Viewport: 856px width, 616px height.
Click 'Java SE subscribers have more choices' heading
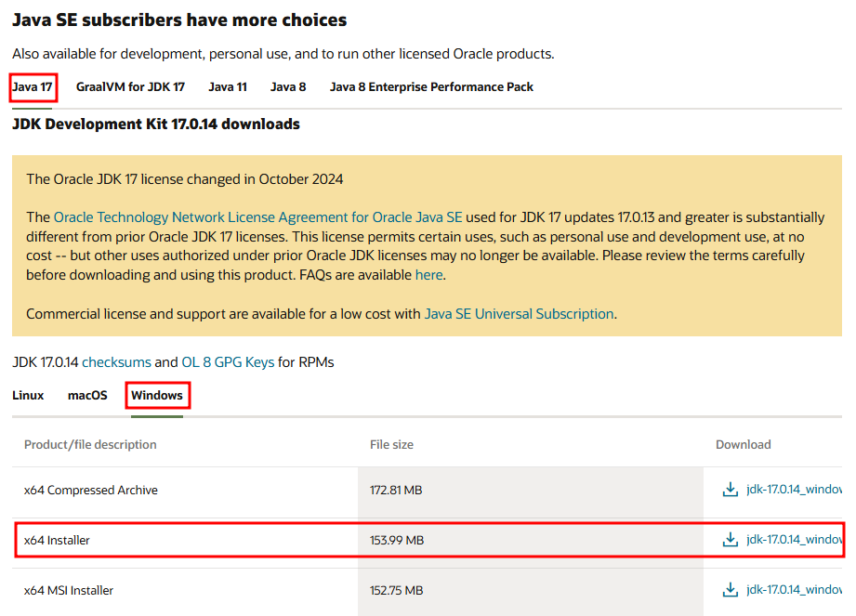[179, 20]
